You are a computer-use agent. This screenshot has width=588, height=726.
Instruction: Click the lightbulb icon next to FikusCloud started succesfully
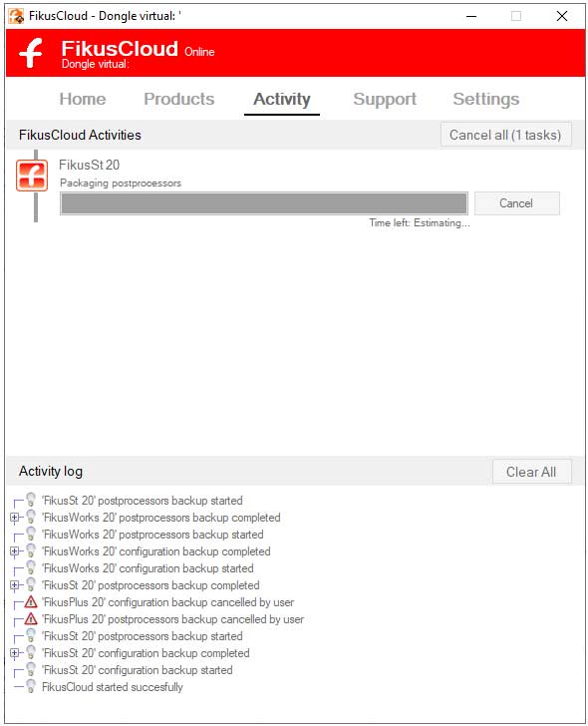point(31,686)
